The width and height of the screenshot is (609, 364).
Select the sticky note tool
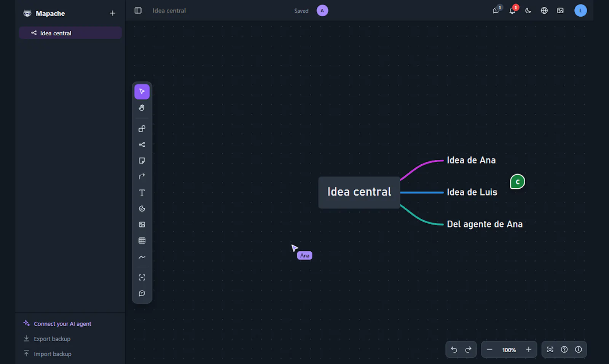(x=142, y=161)
